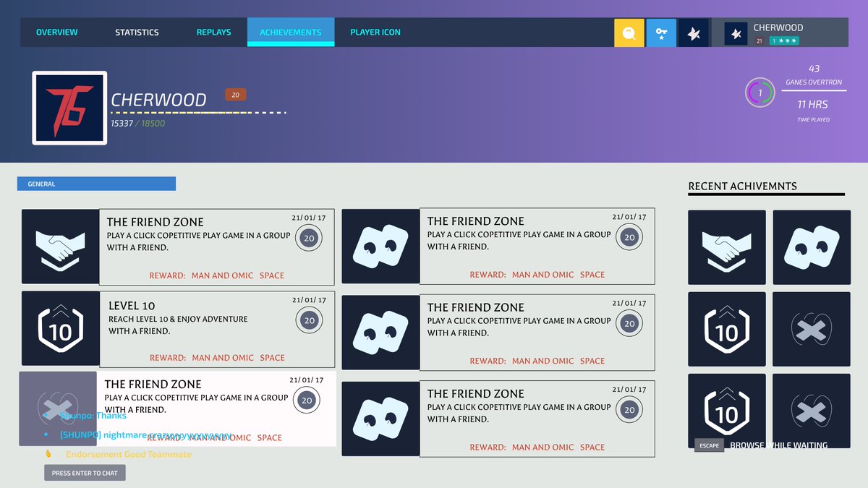
Task: Click the circular rank 1 indicator
Action: tap(759, 93)
